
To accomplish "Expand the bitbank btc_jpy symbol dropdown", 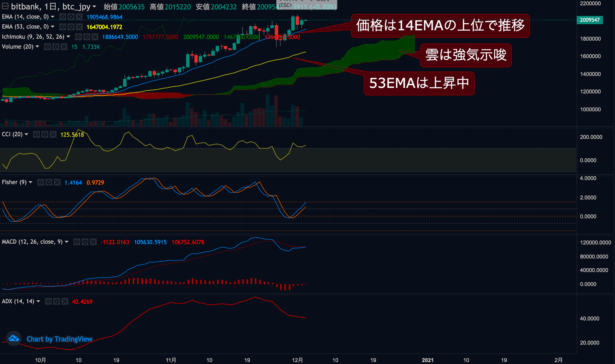I will (x=94, y=7).
